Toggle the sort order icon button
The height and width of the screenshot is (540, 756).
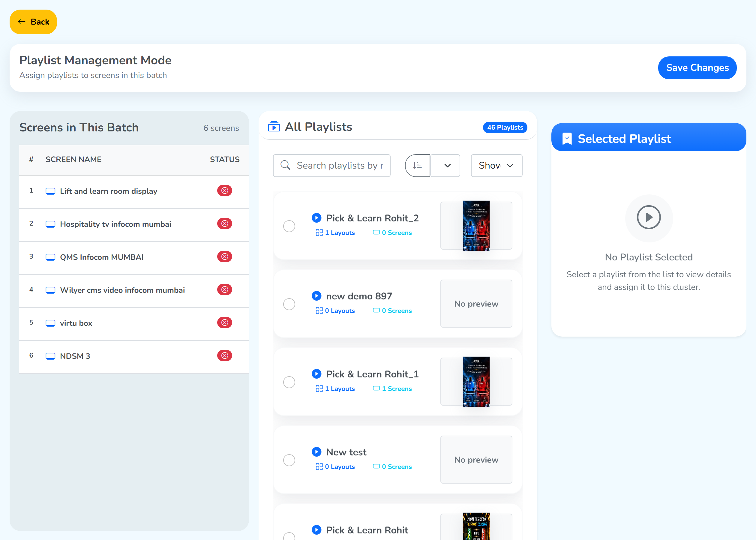click(417, 165)
